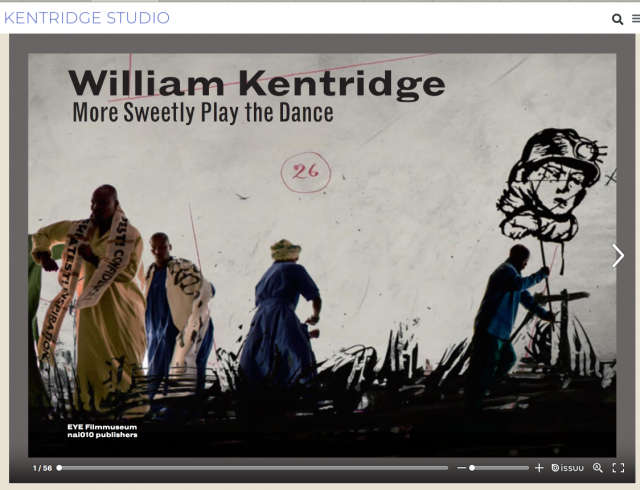640x490 pixels.
Task: Enter fullscreen mode in the viewer
Action: click(618, 468)
